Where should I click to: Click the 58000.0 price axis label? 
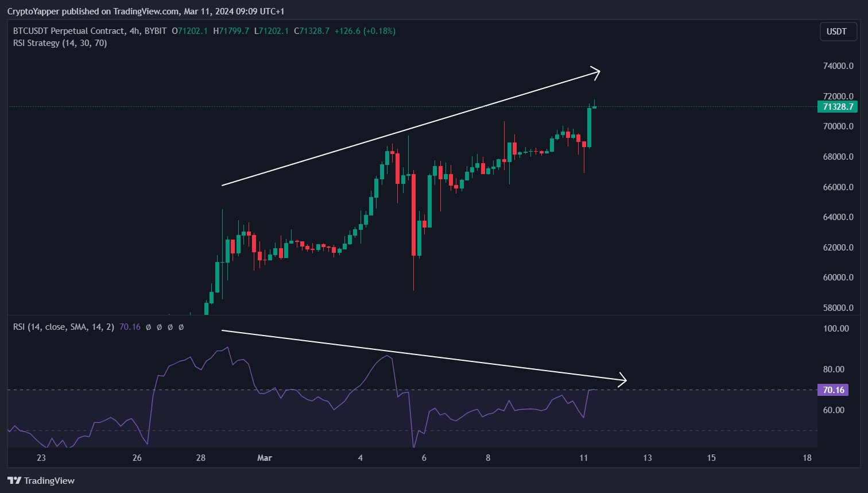pos(838,308)
